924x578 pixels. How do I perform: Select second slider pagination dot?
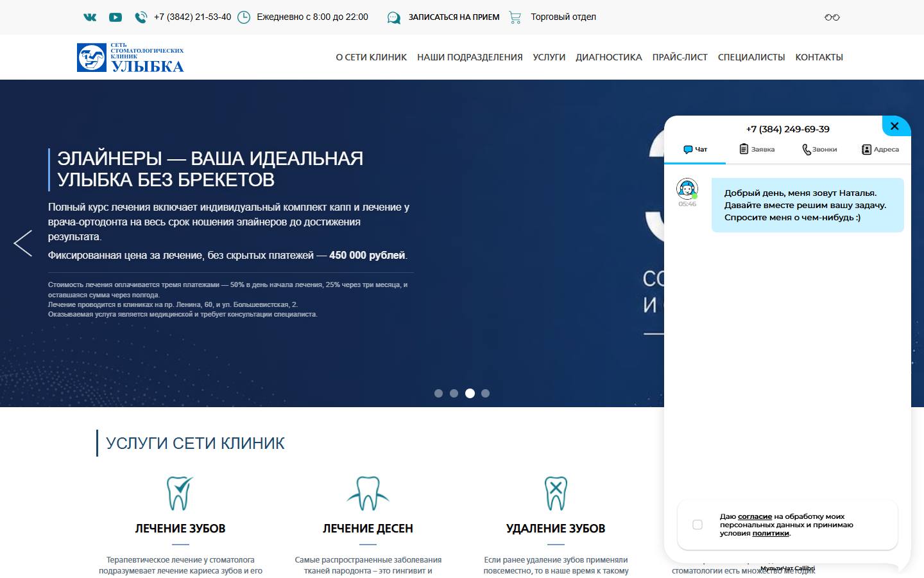pos(454,394)
